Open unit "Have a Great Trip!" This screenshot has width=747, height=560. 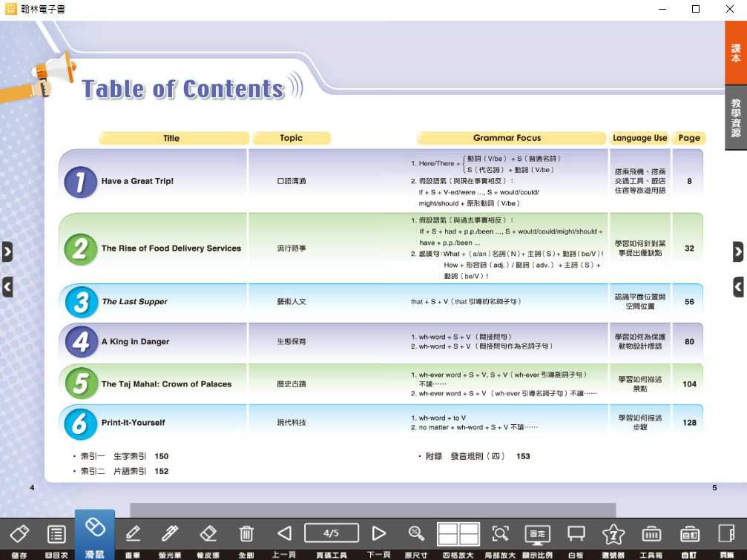click(x=137, y=181)
